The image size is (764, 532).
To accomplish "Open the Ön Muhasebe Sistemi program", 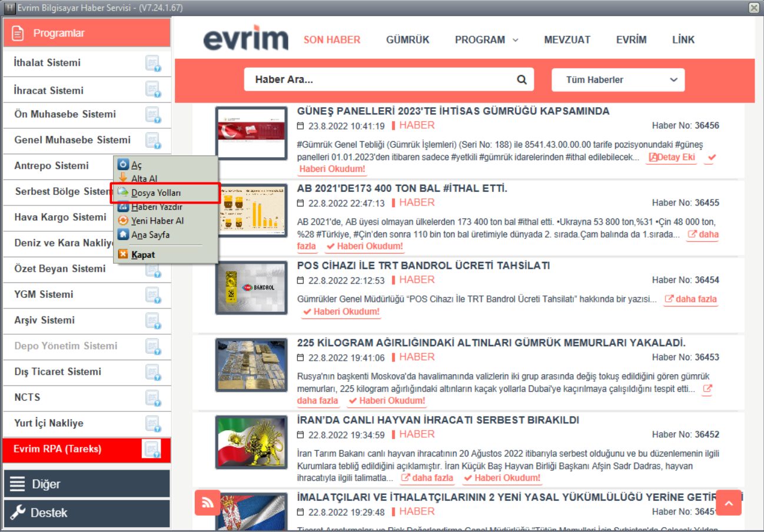I will click(x=65, y=114).
